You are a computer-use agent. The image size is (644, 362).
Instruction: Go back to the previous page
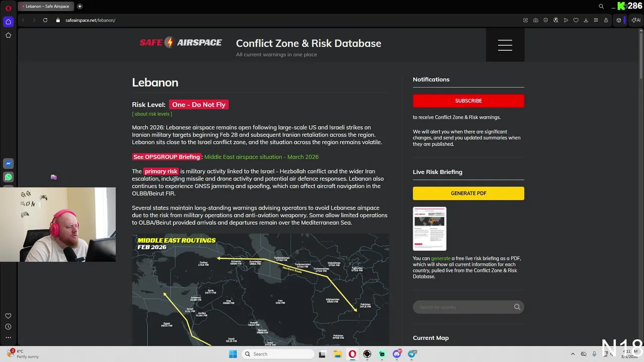point(23,20)
